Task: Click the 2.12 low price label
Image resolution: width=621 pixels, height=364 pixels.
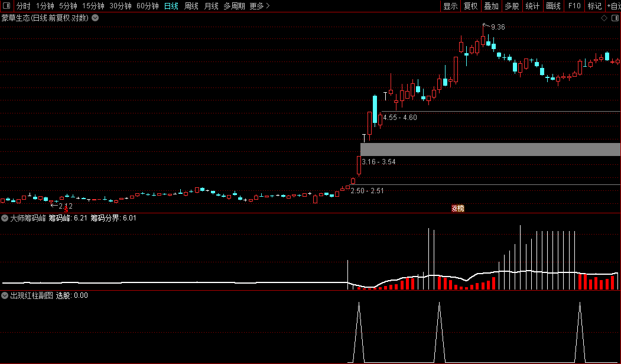Action: [66, 206]
